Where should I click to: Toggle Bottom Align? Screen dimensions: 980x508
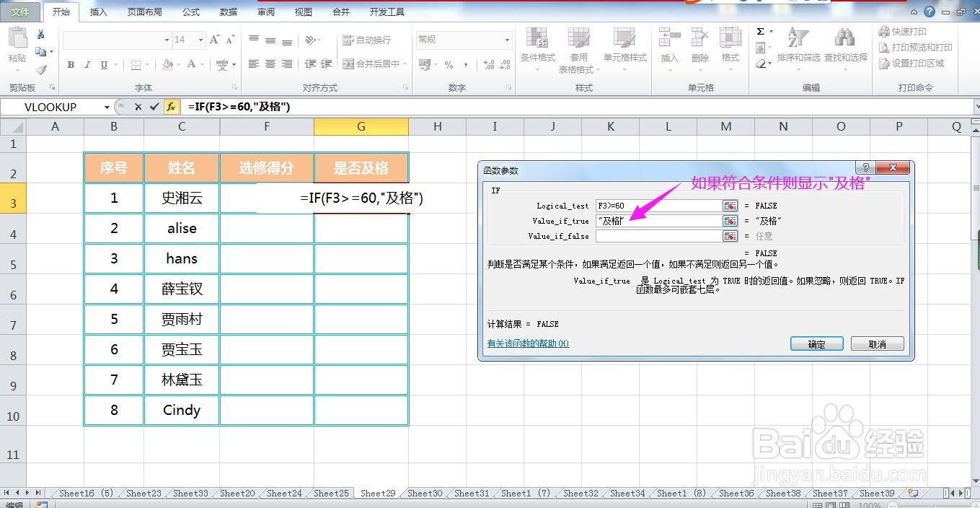(287, 40)
